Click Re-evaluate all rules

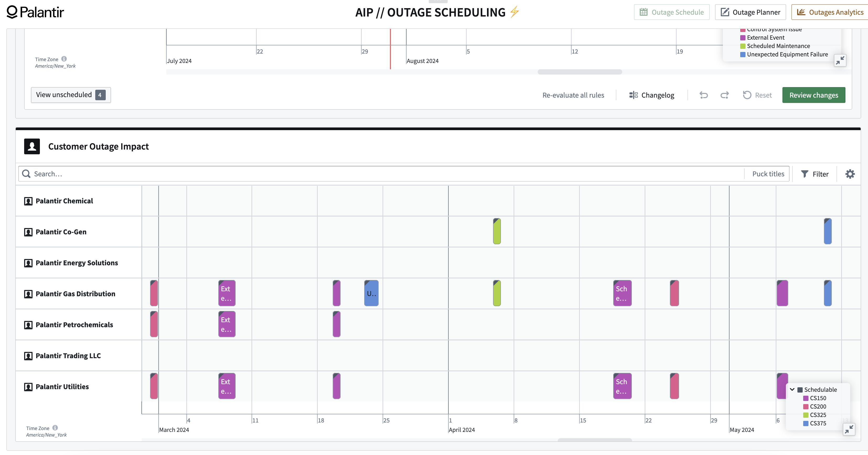(573, 95)
